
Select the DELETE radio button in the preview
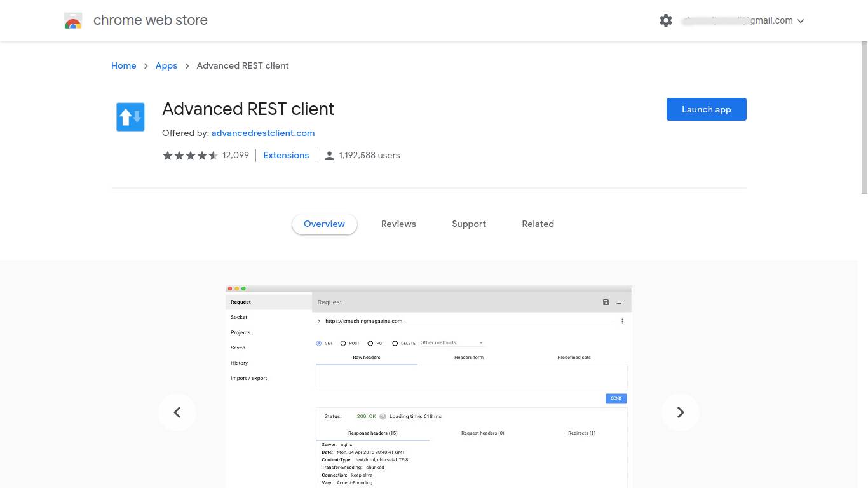click(x=395, y=343)
